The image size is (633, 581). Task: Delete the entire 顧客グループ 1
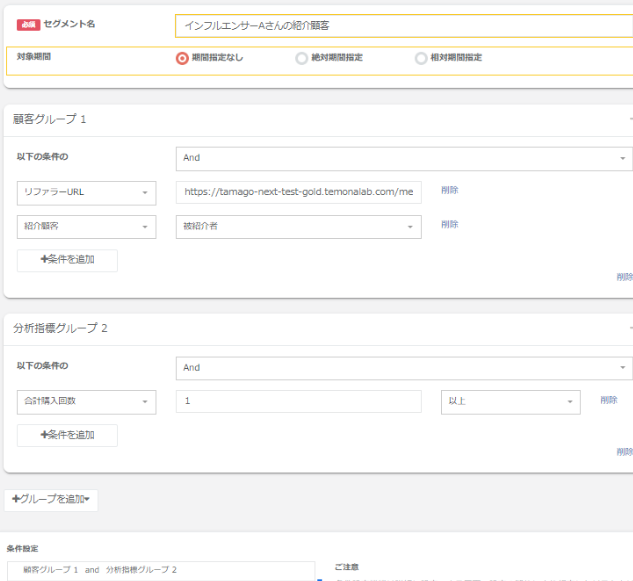click(x=624, y=277)
